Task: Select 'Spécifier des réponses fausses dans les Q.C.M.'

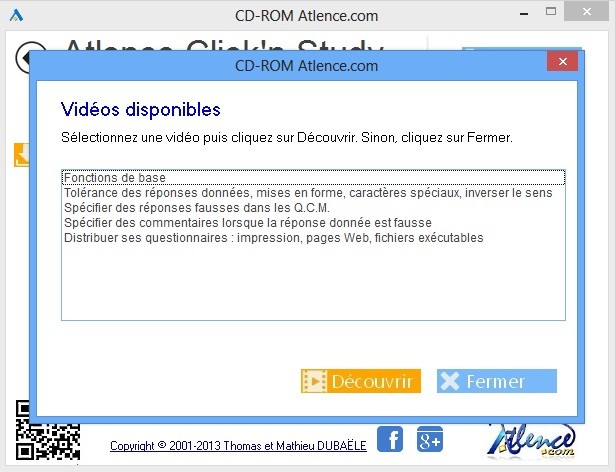Action: (313, 208)
